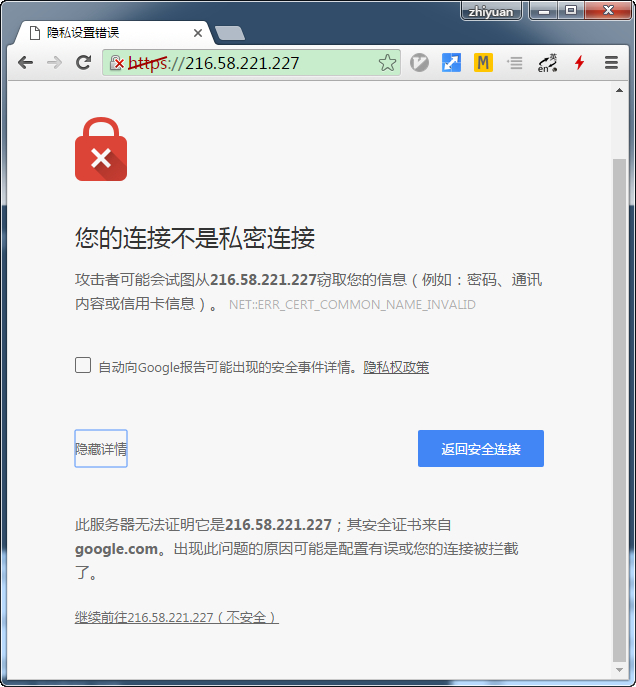
Task: Click the 隐藏详情 button
Action: coord(101,449)
